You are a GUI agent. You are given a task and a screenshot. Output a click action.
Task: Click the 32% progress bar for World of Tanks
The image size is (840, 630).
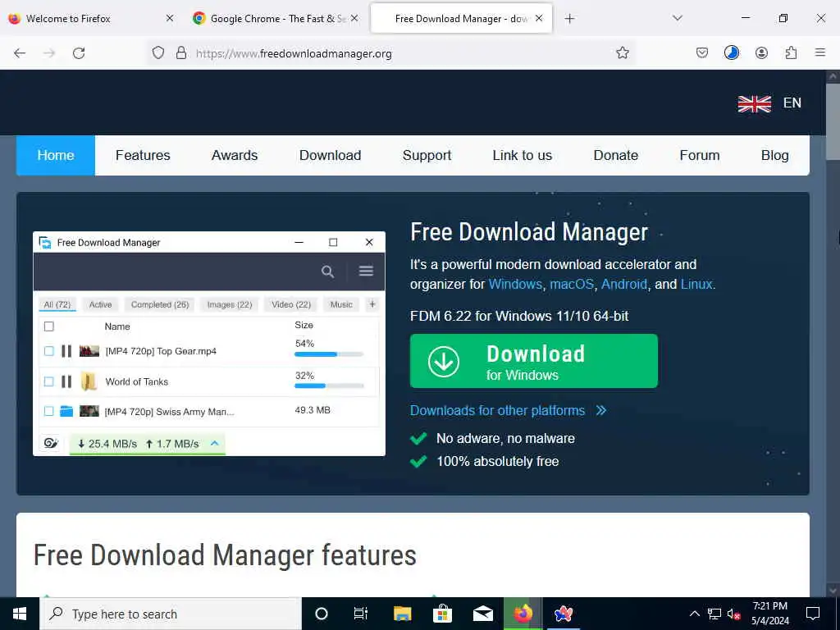tap(329, 386)
